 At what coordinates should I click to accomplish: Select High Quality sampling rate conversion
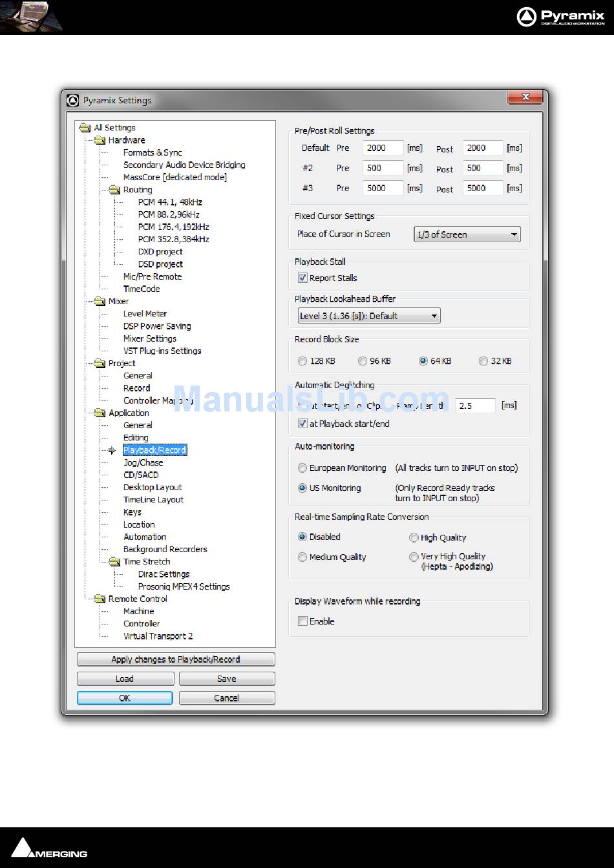pos(414,537)
